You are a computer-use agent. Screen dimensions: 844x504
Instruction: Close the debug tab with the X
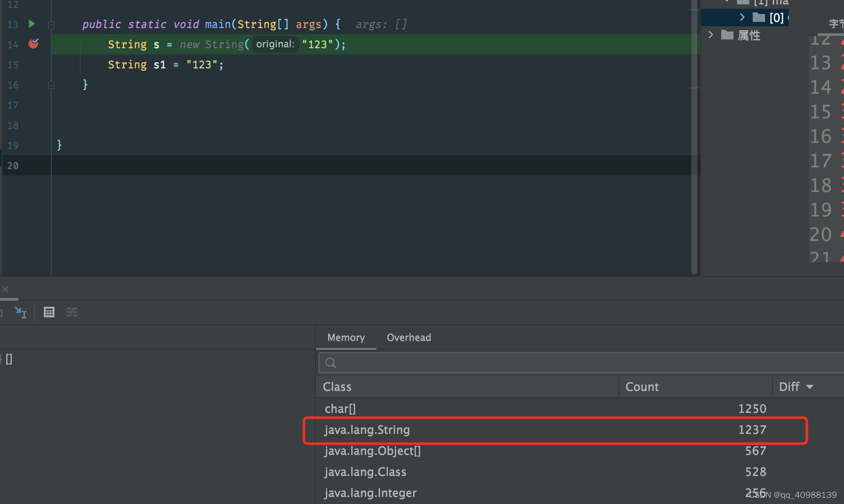tap(5, 289)
